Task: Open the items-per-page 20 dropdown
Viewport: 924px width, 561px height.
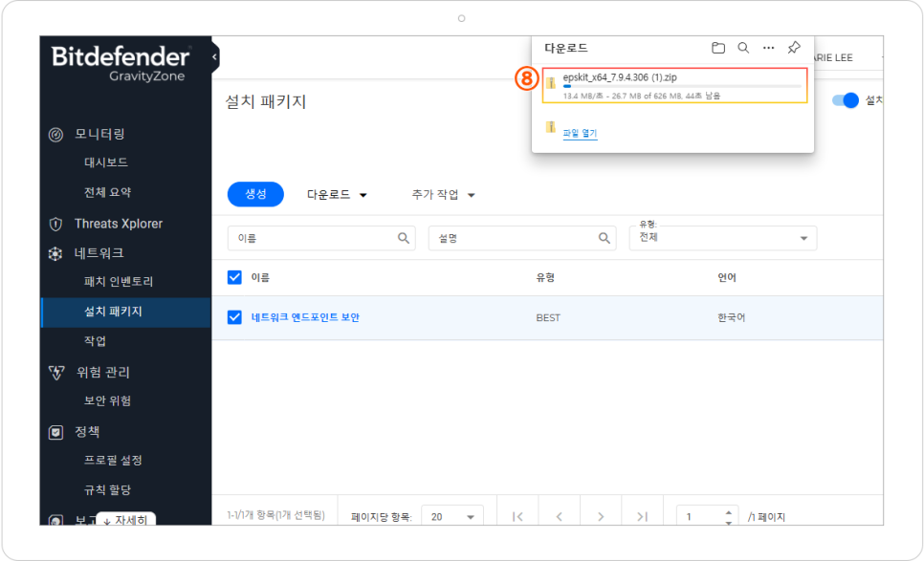Action: point(452,516)
